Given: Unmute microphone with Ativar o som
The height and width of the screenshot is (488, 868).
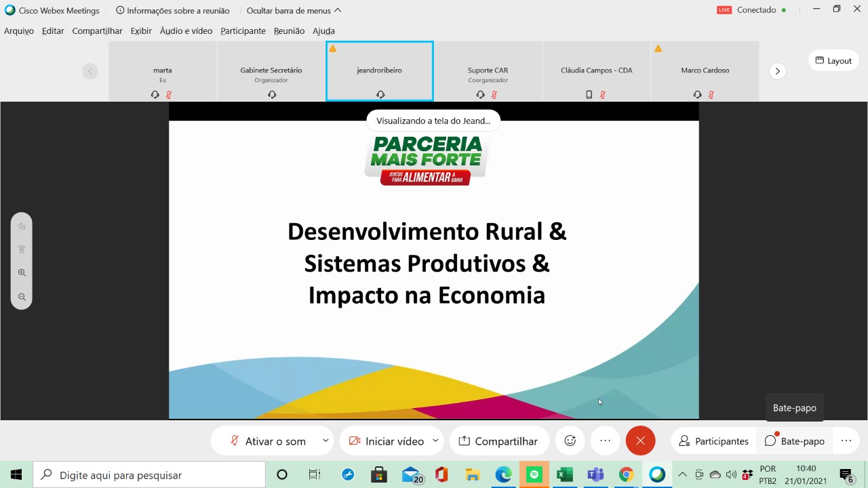Looking at the screenshot, I should (268, 441).
